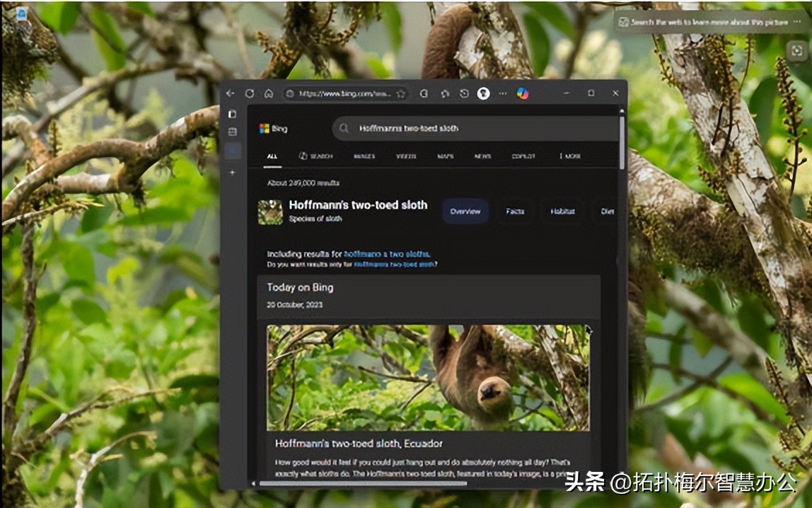
Task: Go to the browser home page icon
Action: click(269, 93)
